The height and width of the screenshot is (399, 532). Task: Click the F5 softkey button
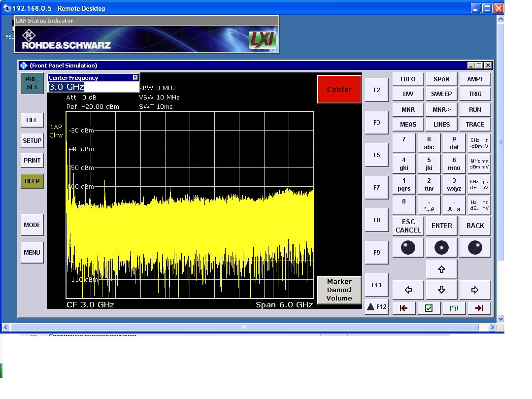(x=377, y=155)
